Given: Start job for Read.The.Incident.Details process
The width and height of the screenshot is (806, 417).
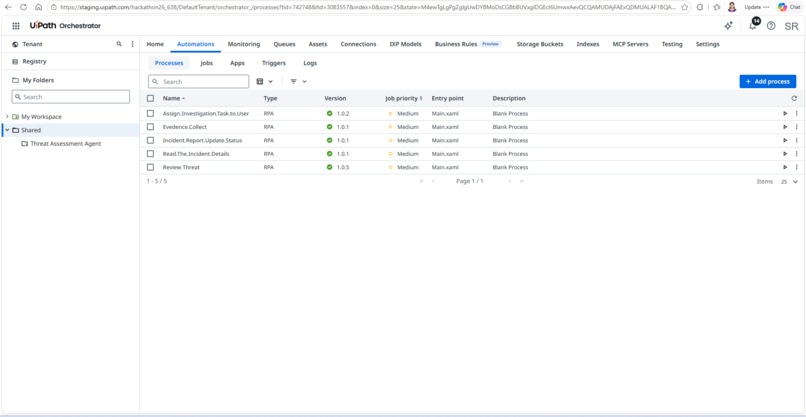Looking at the screenshot, I should point(785,154).
